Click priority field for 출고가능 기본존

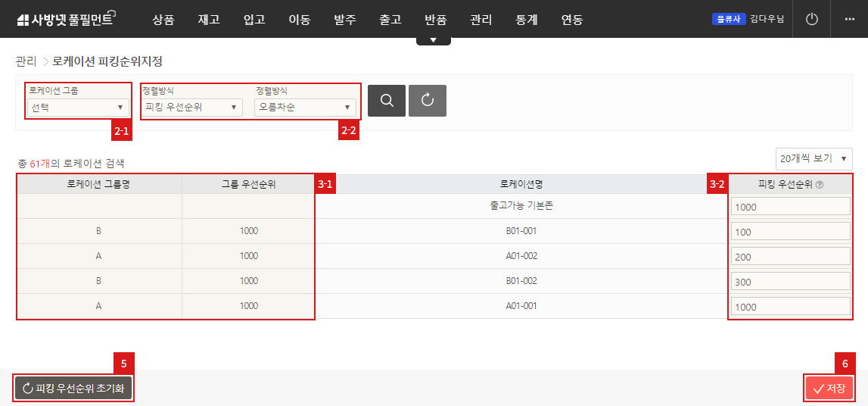[791, 207]
